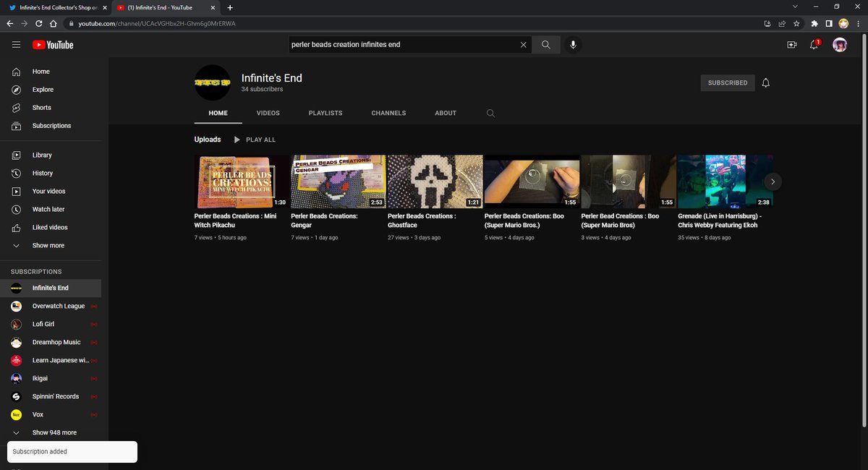Viewport: 868px width, 470px height.
Task: Open Library in the sidebar
Action: (x=51, y=155)
